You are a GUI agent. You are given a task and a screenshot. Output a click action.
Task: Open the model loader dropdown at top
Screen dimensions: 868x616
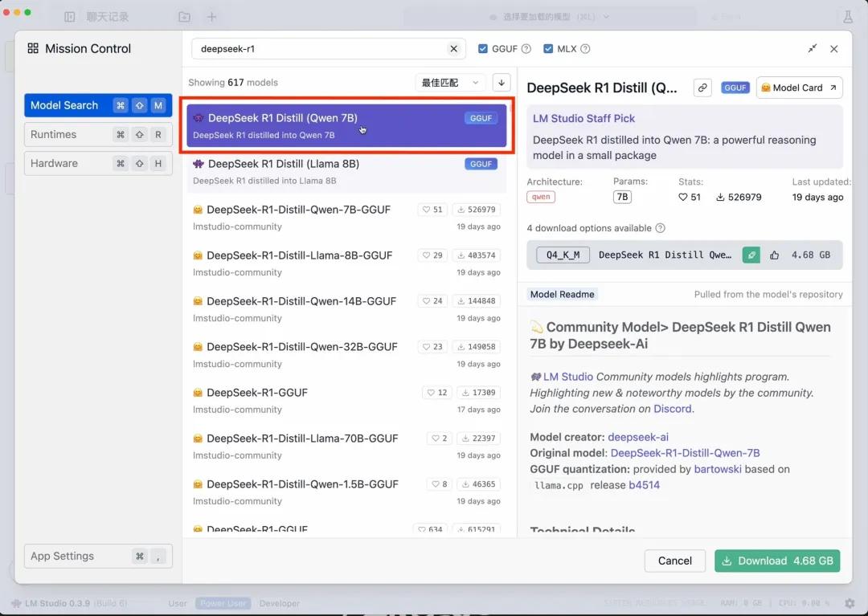550,17
